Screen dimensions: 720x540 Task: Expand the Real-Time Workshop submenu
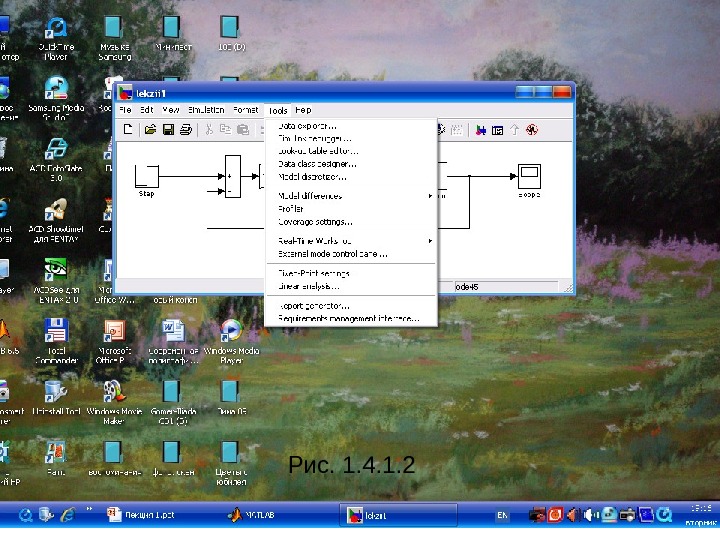coord(351,241)
